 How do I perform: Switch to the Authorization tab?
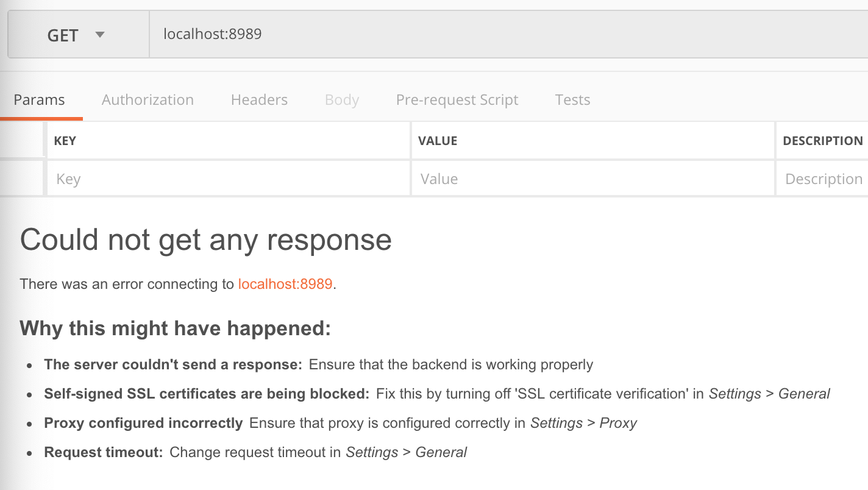point(147,99)
